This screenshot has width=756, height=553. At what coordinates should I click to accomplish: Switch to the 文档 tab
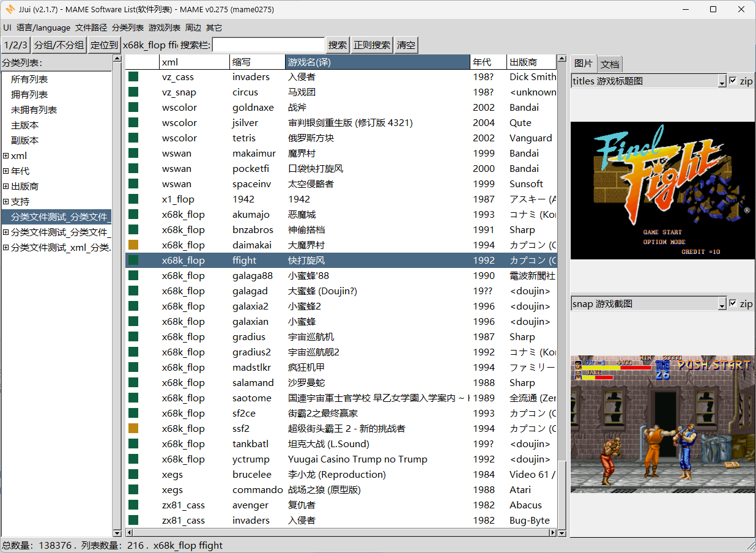pos(610,64)
